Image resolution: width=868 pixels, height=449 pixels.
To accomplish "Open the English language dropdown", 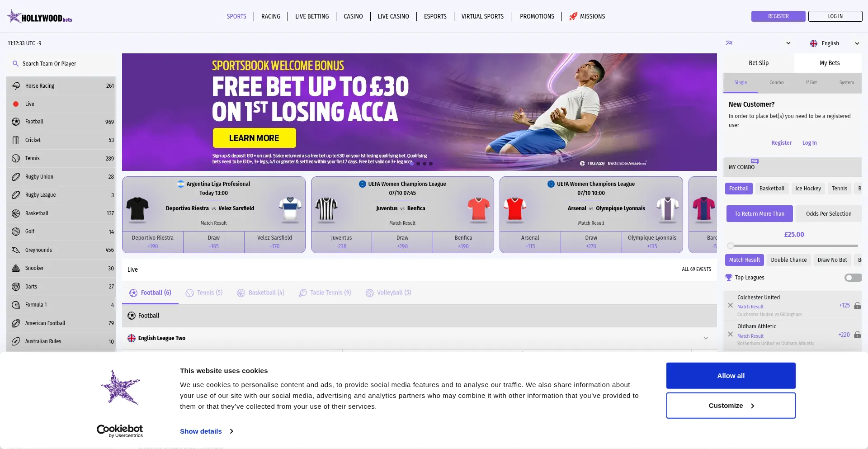I will (835, 43).
